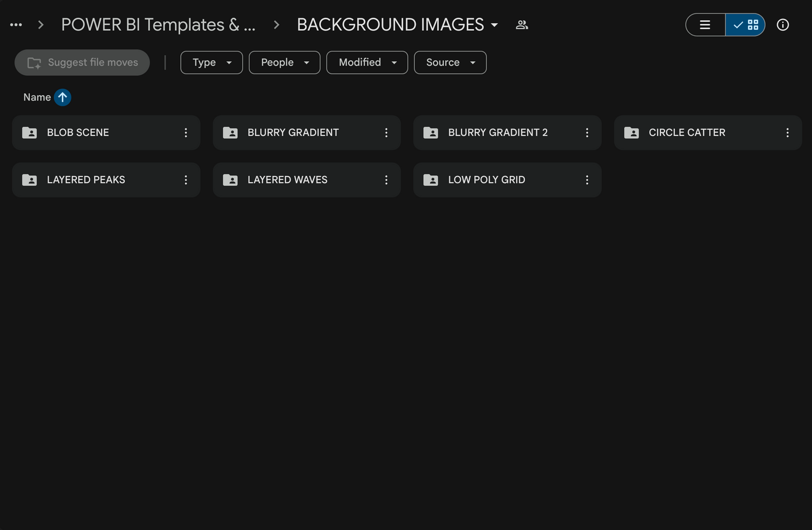Select the BLURRY GRADIENT folder name
The height and width of the screenshot is (530, 812).
pyautogui.click(x=293, y=132)
